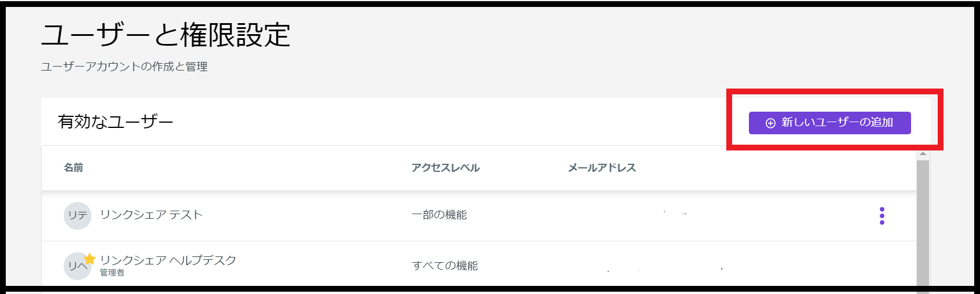
Task: Open the user リンクシェア ヘルプデスク
Action: [168, 260]
